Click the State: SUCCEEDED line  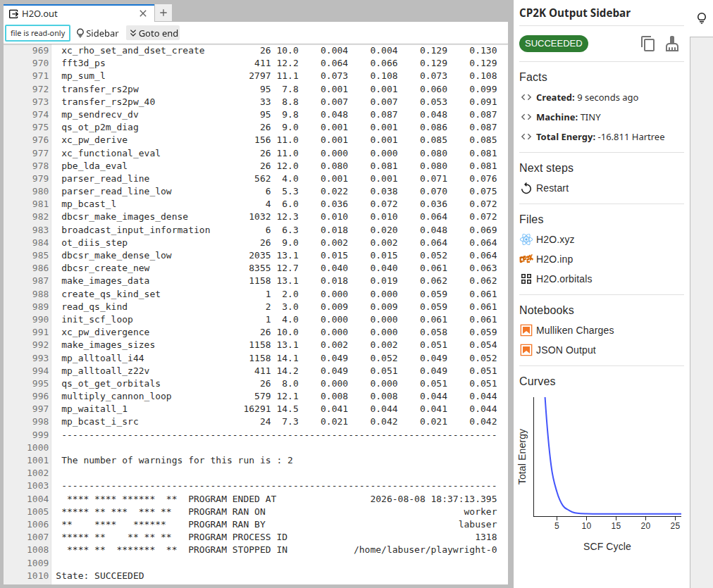tap(99, 576)
